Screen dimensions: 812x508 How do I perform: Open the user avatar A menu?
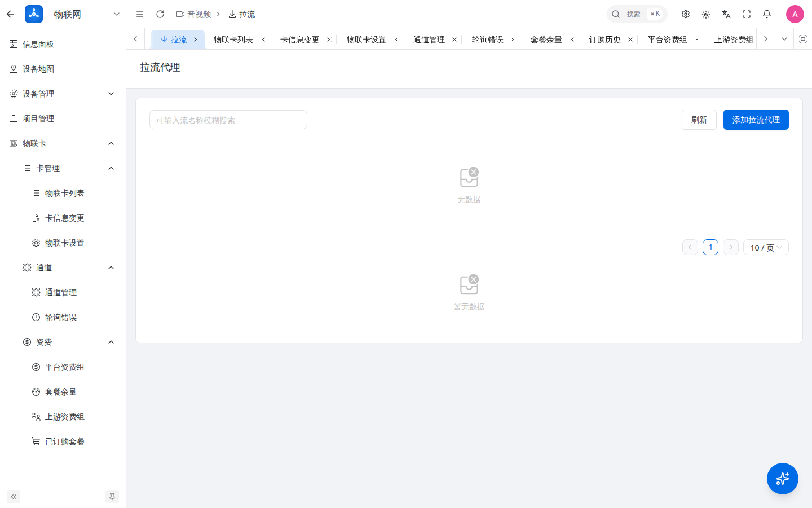795,14
